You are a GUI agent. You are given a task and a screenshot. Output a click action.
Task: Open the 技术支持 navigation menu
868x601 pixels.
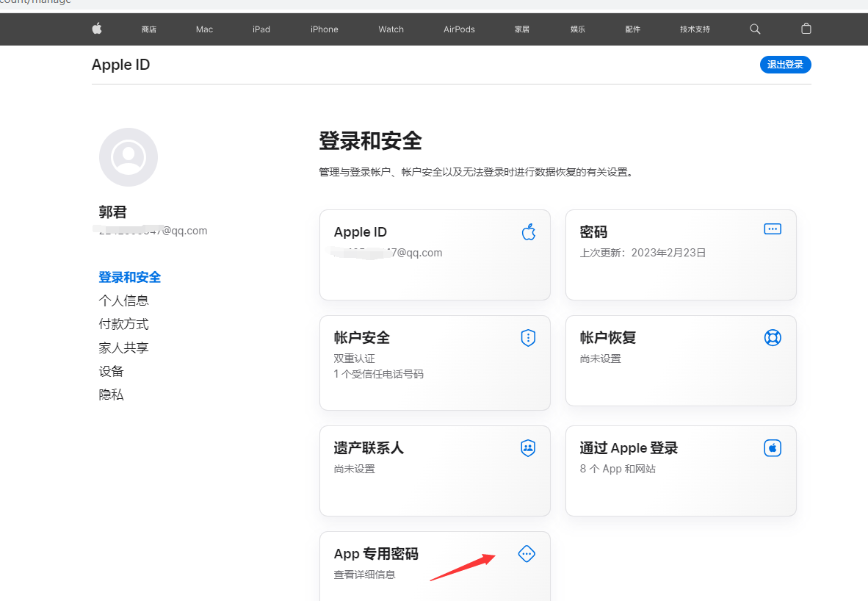click(x=695, y=29)
